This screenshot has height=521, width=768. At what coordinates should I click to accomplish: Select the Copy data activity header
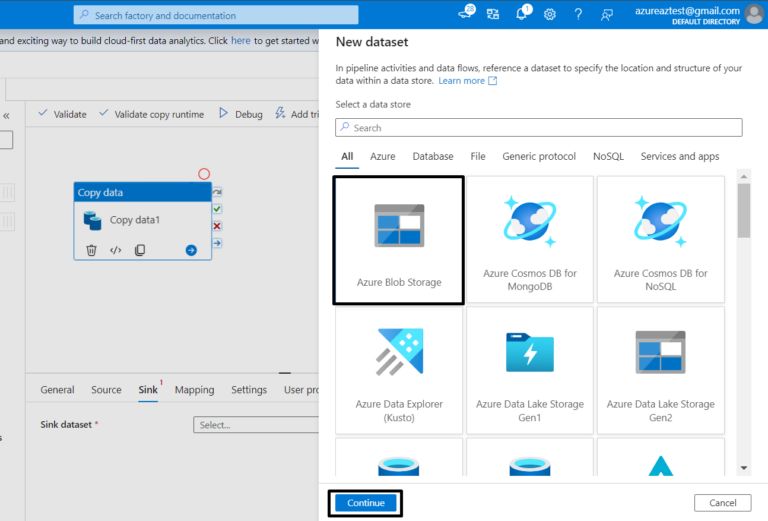click(143, 192)
